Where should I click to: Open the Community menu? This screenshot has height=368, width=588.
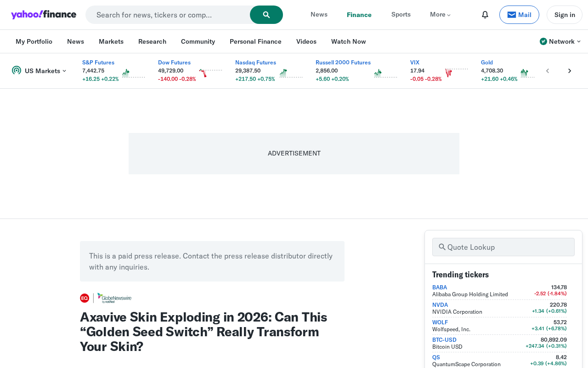[x=198, y=41]
